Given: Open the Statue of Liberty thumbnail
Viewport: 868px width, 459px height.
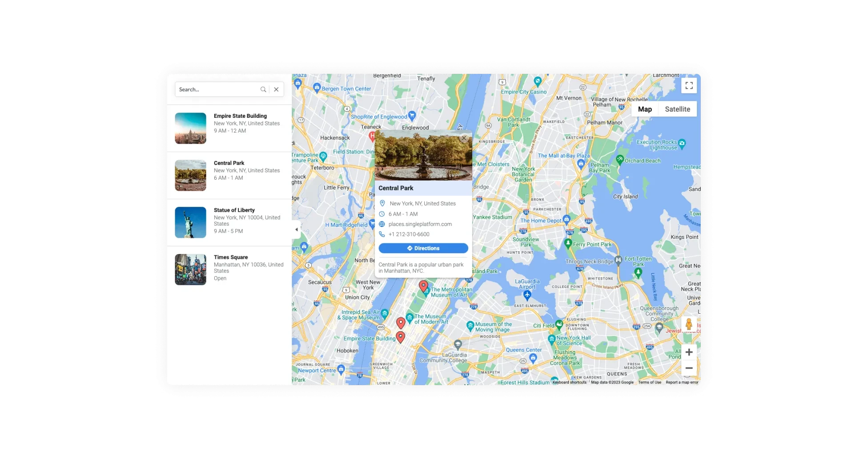Looking at the screenshot, I should [190, 222].
